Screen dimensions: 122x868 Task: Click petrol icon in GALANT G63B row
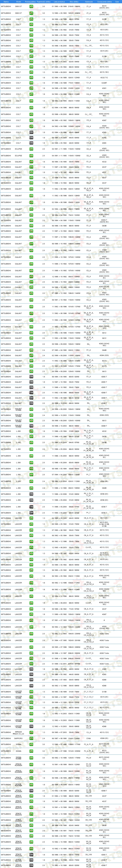coord(31,226)
